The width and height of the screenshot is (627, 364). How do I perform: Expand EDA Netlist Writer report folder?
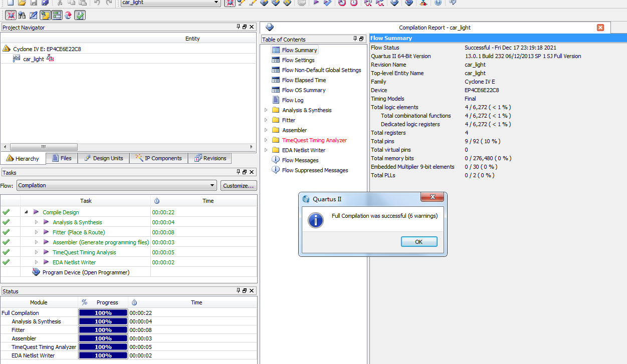pyautogui.click(x=266, y=150)
